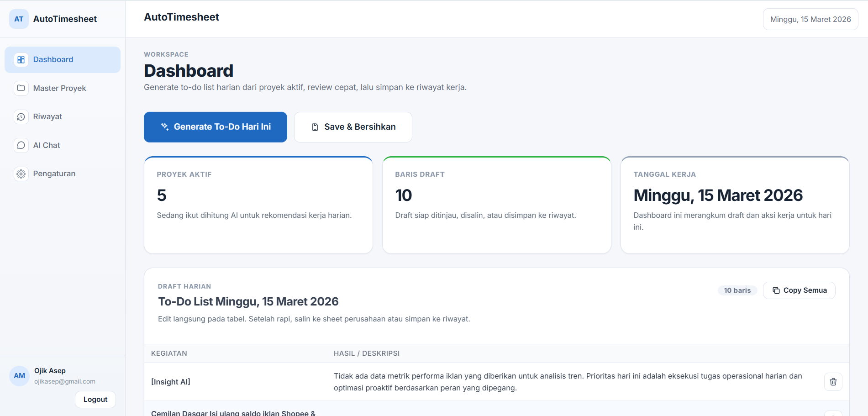Click the copy icon on Copy Semua button

[x=776, y=290]
